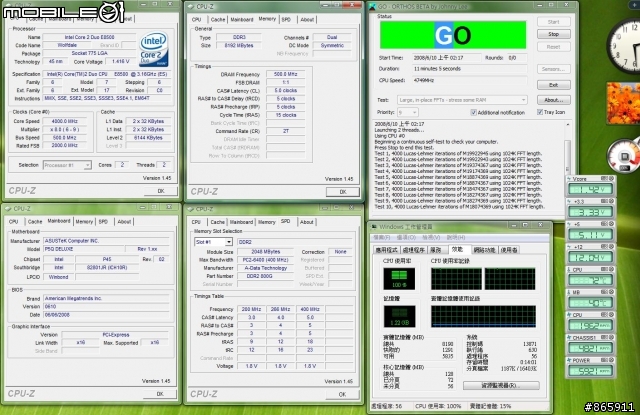Open SPD tab in CPU-Z Memory window
640x415 pixels.
click(x=286, y=20)
